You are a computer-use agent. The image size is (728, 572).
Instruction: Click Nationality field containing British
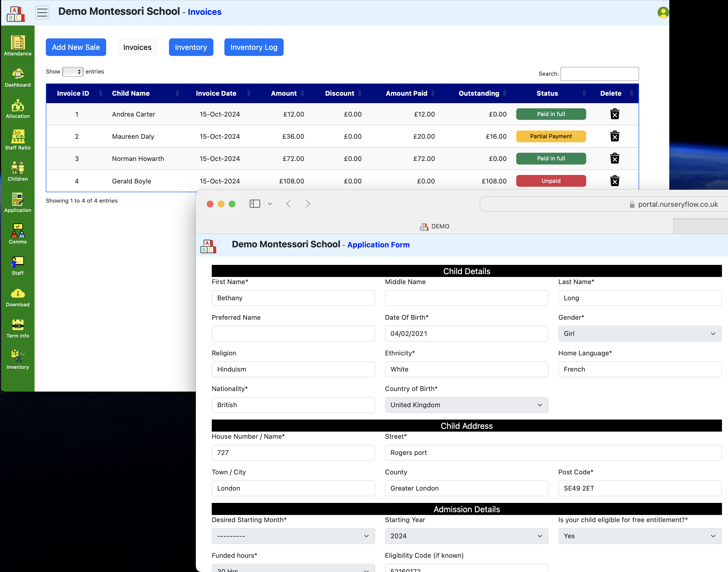[293, 405]
